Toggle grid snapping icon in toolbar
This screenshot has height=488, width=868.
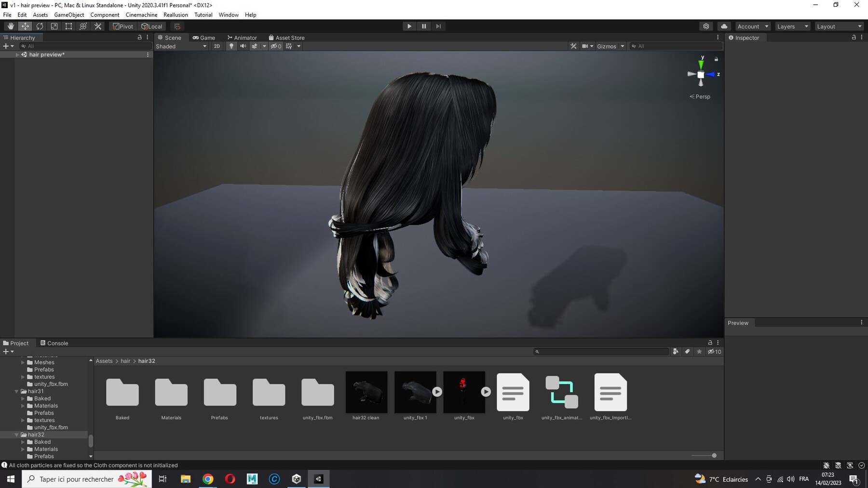pos(177,26)
